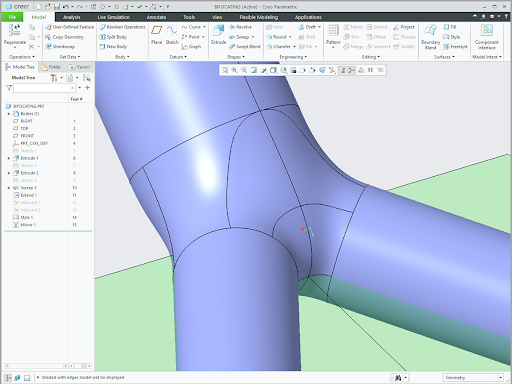Expand the Sweep 3 tree node
Screen dimensions: 512x384
point(9,188)
